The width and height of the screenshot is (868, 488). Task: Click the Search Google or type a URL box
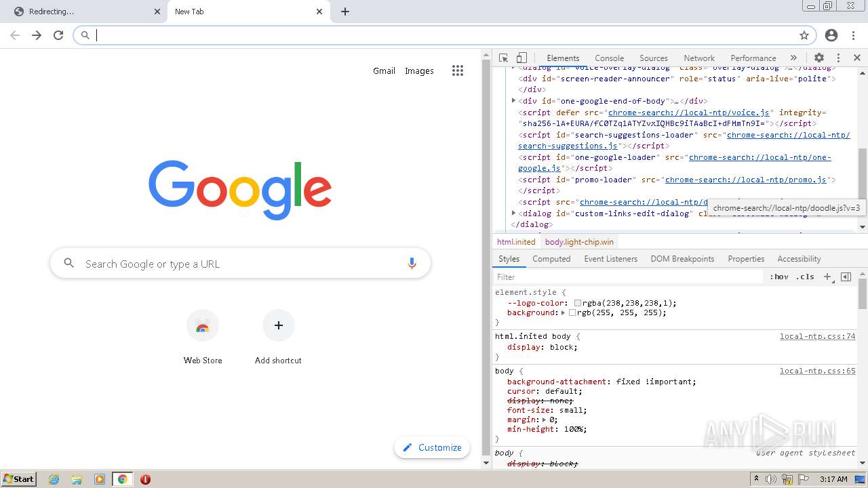point(240,264)
